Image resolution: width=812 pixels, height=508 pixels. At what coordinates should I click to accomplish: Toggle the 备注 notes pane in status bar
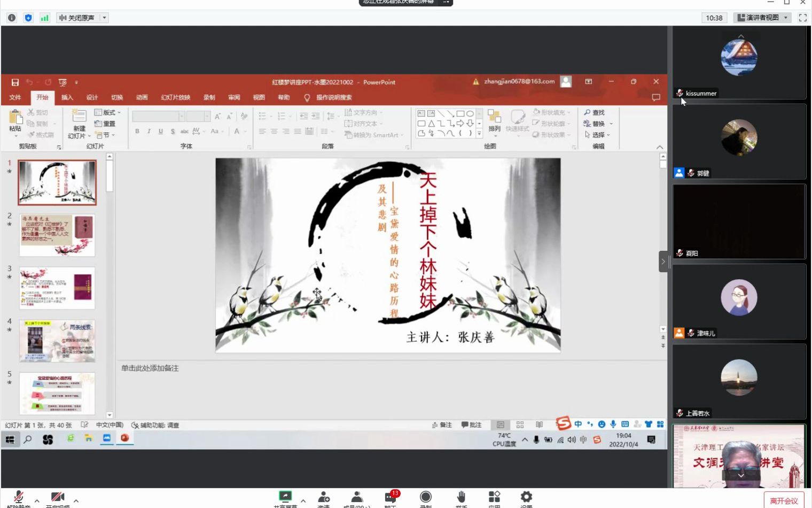tap(442, 425)
